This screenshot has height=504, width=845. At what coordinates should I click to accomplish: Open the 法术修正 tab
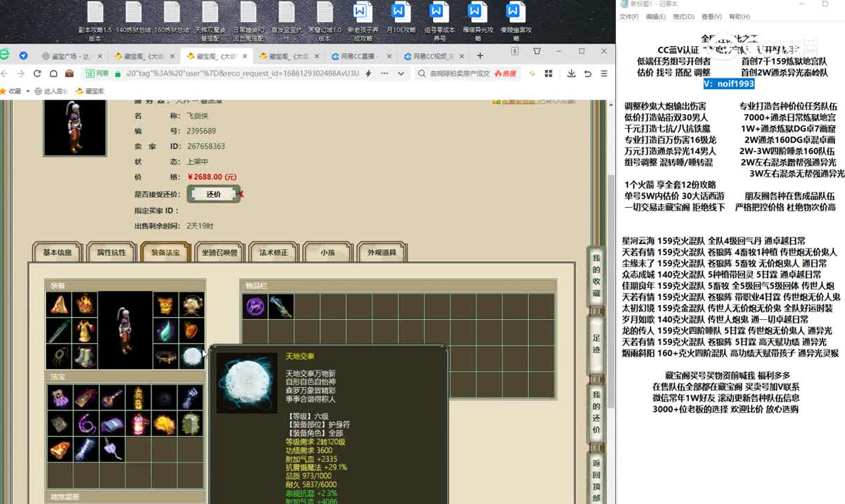(x=274, y=253)
